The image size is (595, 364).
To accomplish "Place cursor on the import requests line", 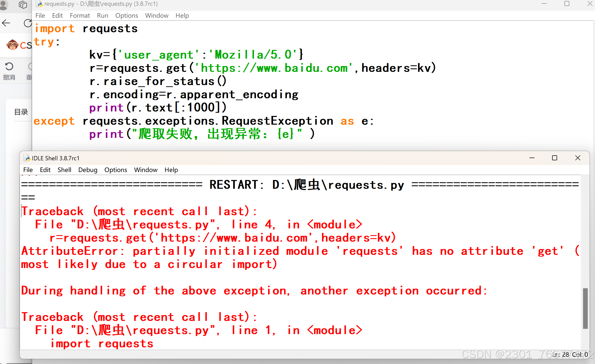I will coord(86,28).
